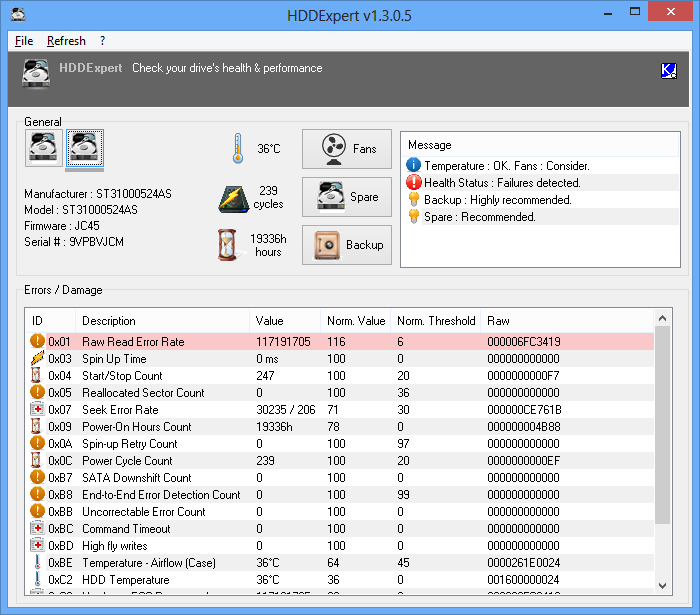This screenshot has height=615, width=700.
Task: Open the question mark help menu
Action: (x=102, y=41)
